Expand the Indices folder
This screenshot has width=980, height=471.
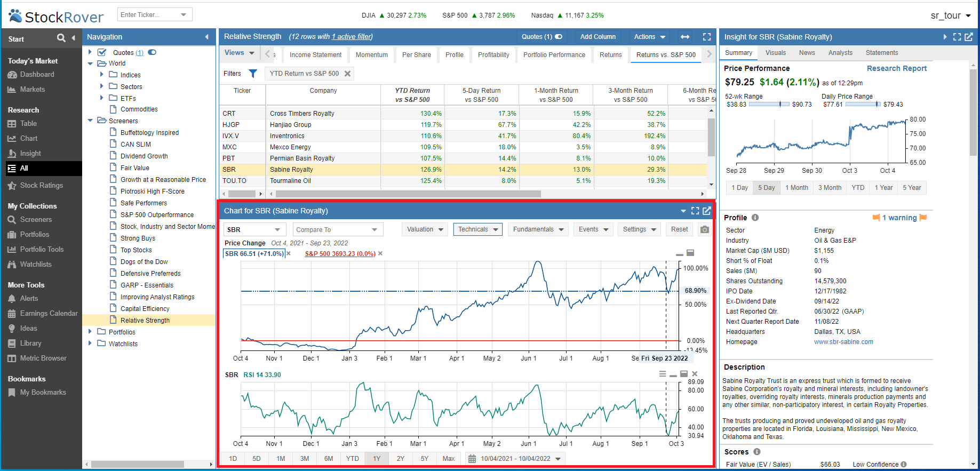point(101,75)
